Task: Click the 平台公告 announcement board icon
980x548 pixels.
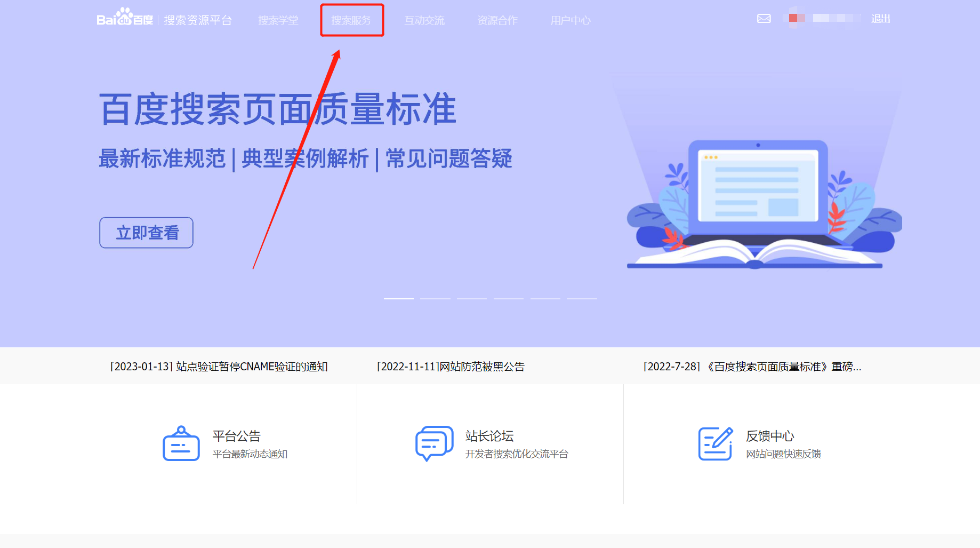Action: point(181,443)
